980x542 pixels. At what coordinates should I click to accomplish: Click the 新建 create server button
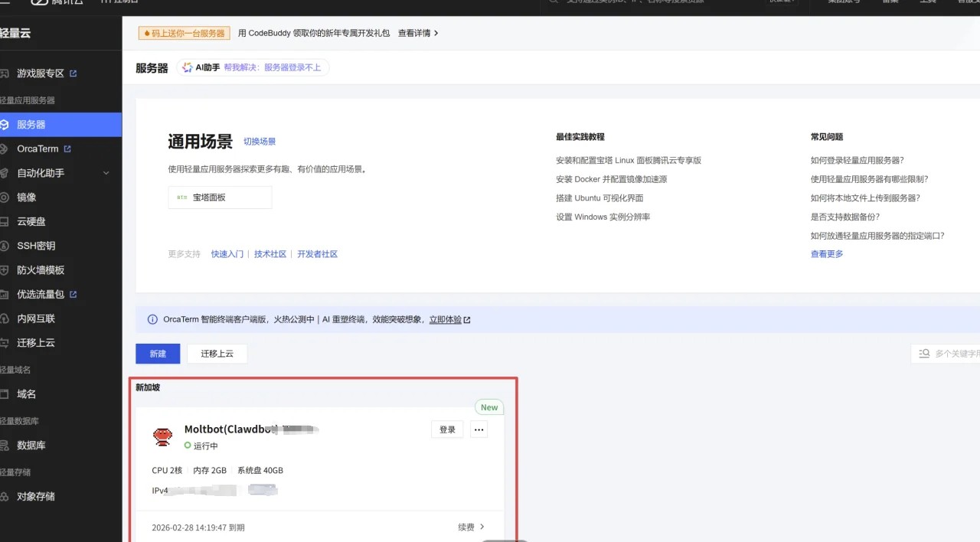tap(158, 354)
